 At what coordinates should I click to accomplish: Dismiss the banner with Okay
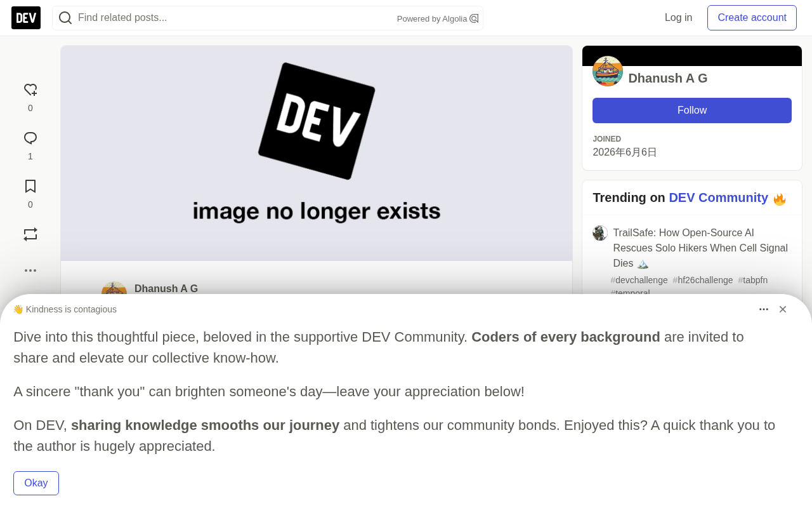coord(36,483)
